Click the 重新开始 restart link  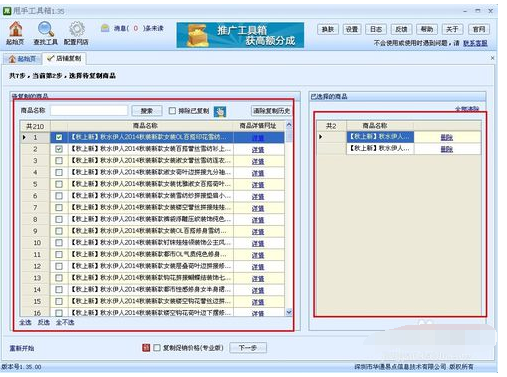coord(22,348)
